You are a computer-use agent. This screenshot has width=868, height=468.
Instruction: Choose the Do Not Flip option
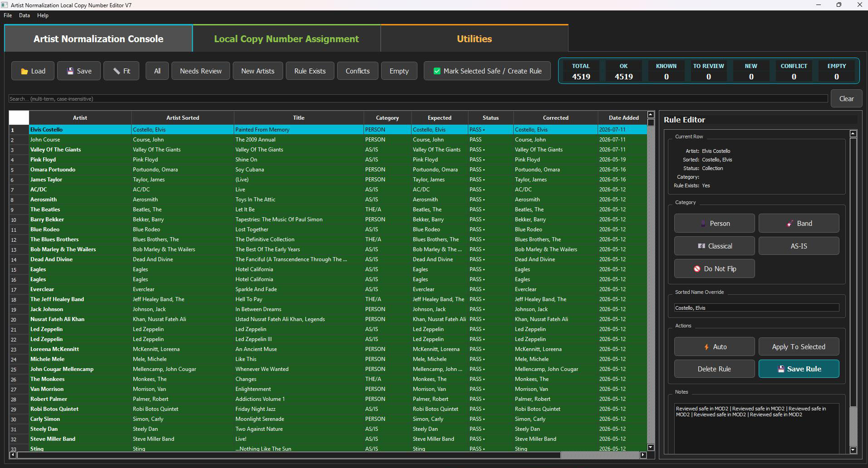(x=714, y=269)
